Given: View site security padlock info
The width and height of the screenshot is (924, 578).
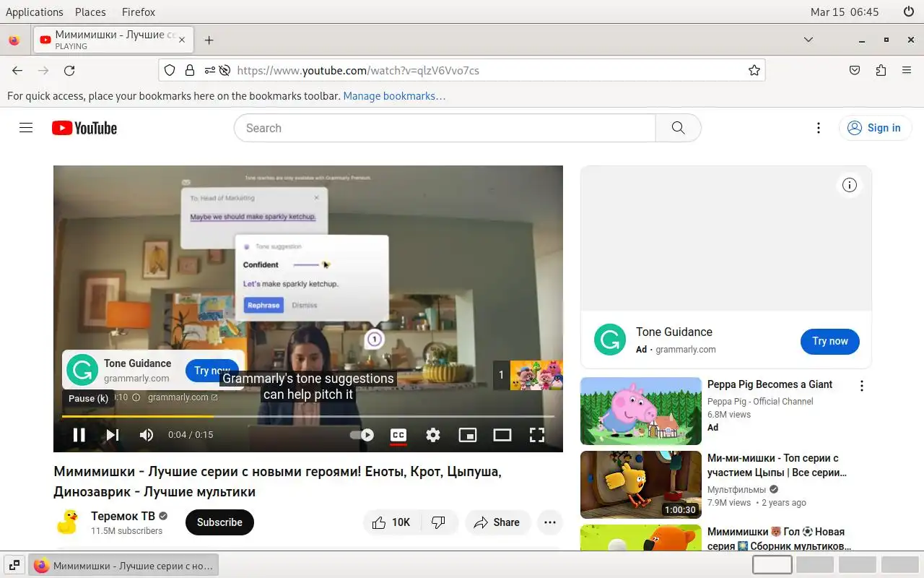Looking at the screenshot, I should click(x=190, y=70).
